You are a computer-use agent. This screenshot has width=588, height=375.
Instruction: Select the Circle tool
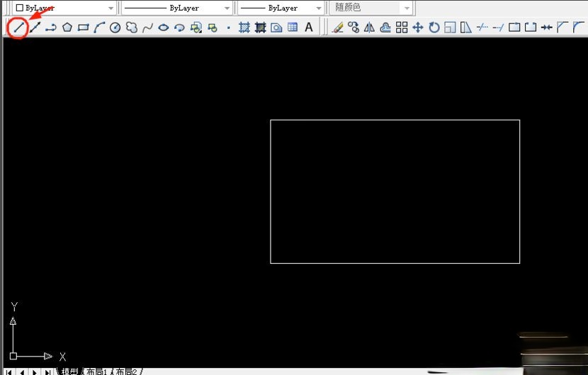(x=115, y=28)
